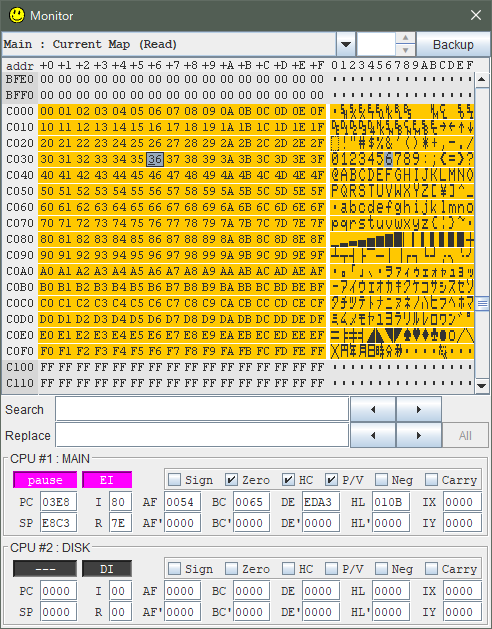Toggle the MAIN CPU EI interrupt button
The width and height of the screenshot is (492, 629).
107,480
